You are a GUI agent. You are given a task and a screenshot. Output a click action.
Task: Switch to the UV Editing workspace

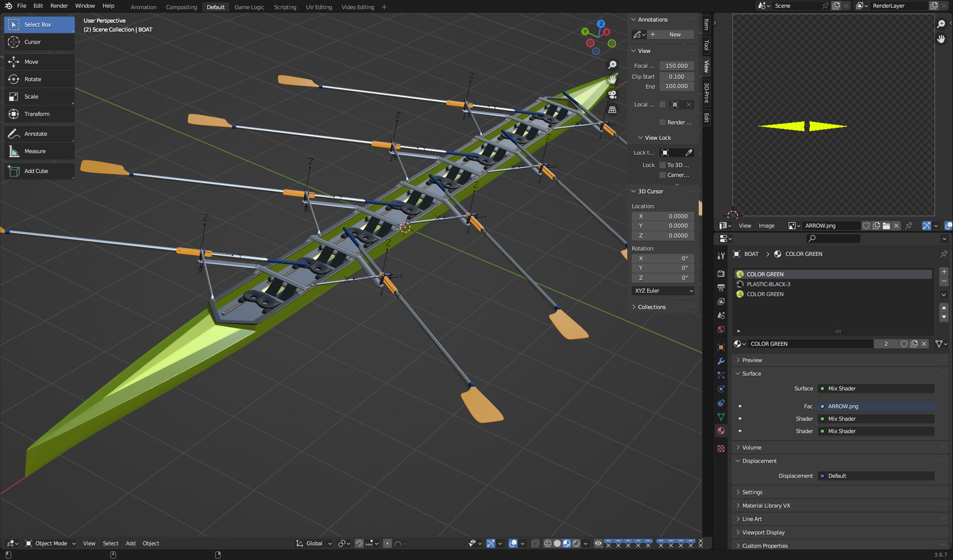(319, 7)
